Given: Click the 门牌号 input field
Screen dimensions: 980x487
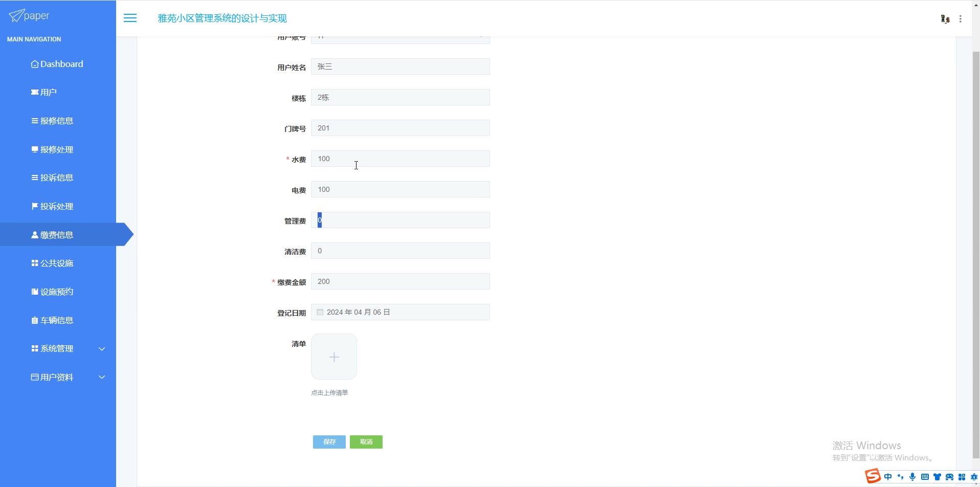Looking at the screenshot, I should point(400,128).
